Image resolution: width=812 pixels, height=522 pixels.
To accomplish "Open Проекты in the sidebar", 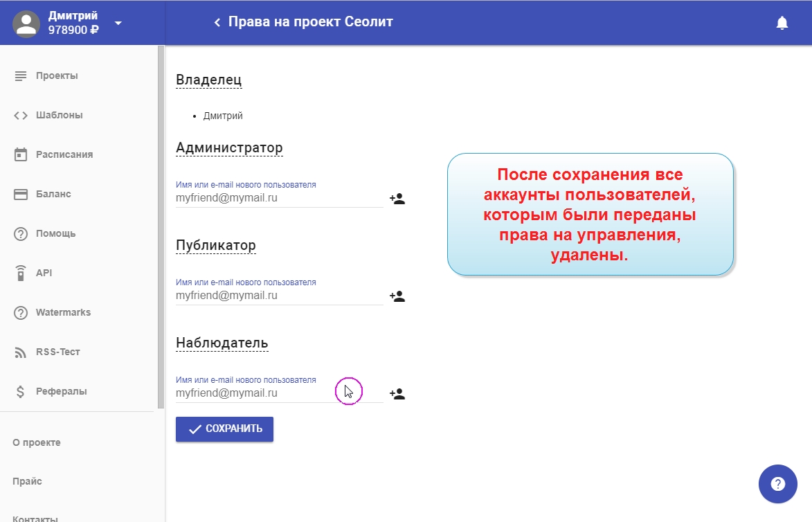I will [57, 75].
